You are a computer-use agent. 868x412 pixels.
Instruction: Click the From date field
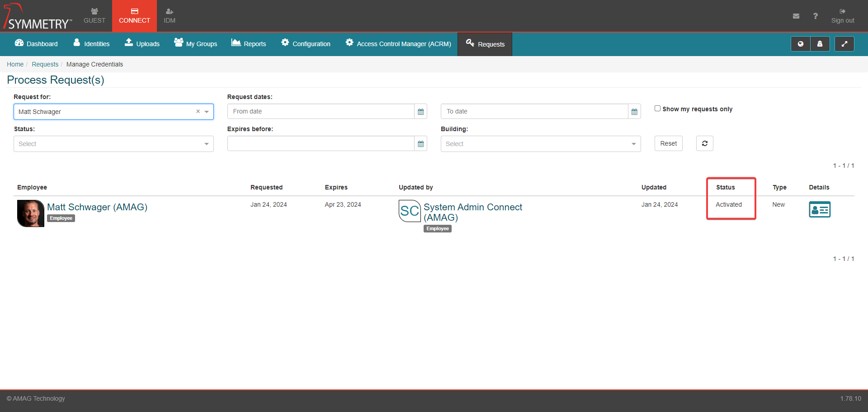click(x=321, y=111)
